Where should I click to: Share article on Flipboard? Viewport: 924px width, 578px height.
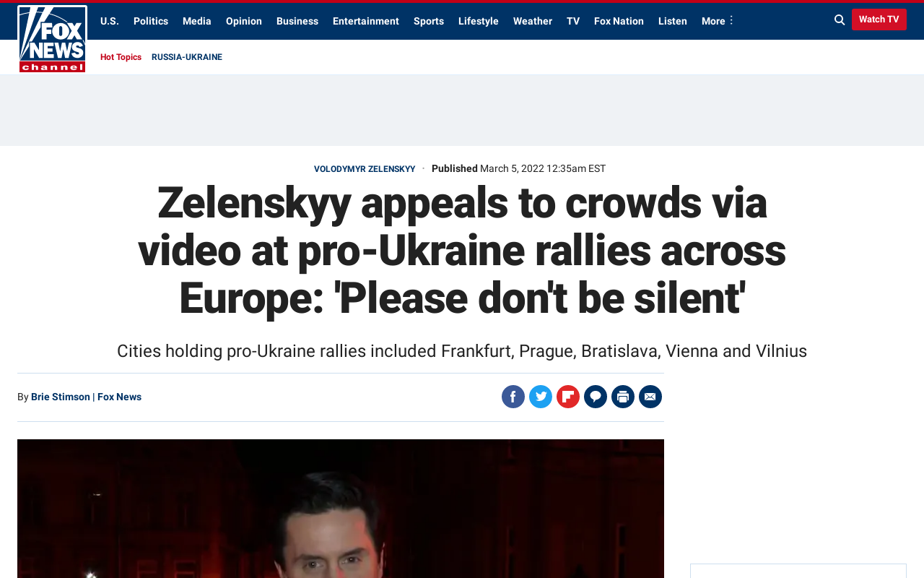coord(568,397)
